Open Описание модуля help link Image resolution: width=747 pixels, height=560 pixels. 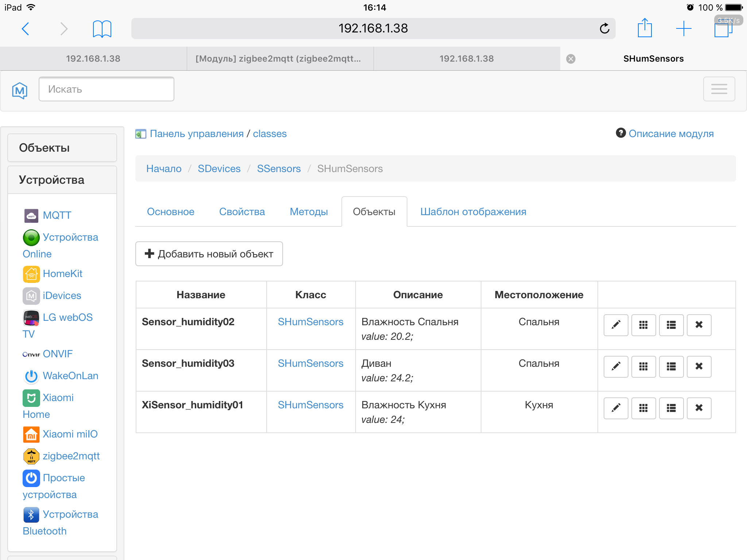670,134
